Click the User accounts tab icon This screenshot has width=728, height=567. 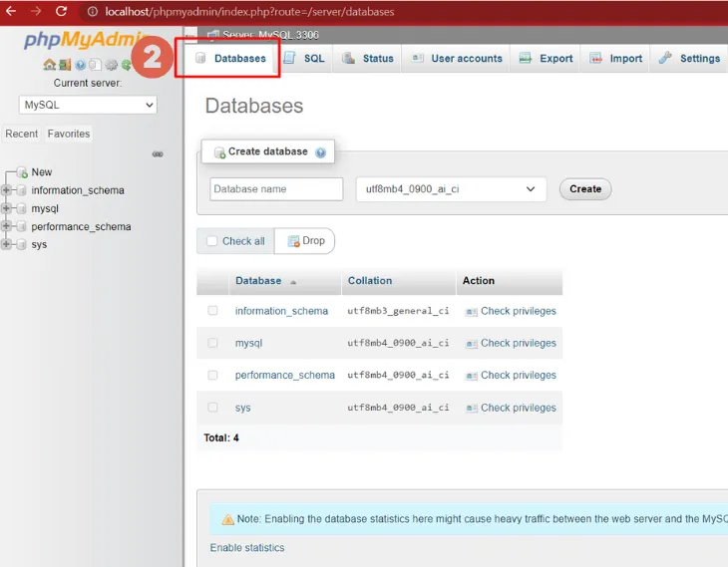[418, 58]
